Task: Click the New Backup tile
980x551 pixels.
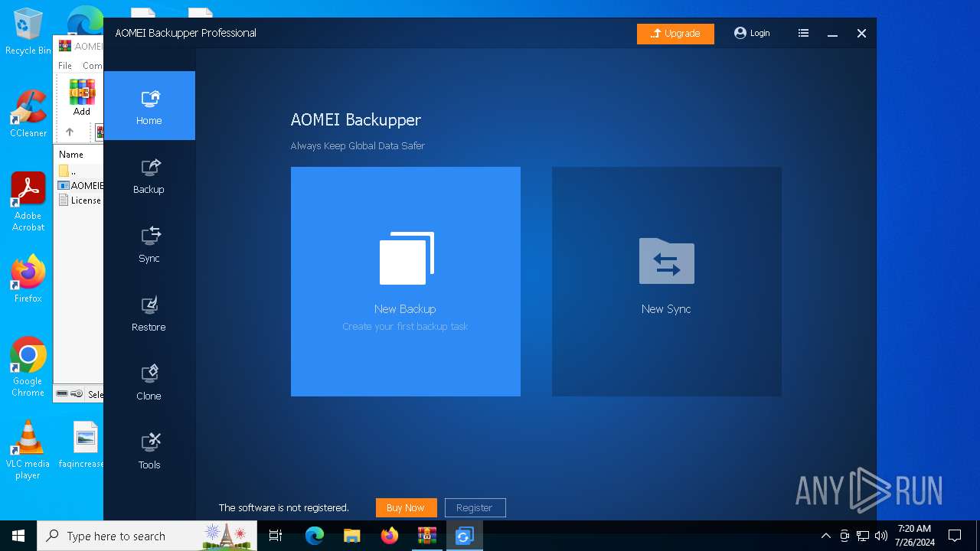Action: pos(406,282)
